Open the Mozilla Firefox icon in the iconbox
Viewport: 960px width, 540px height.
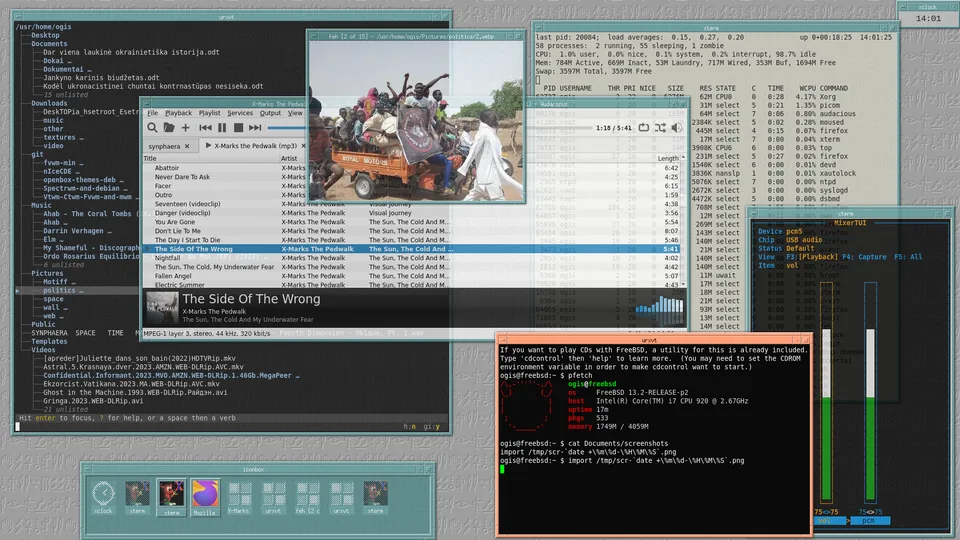tap(205, 497)
